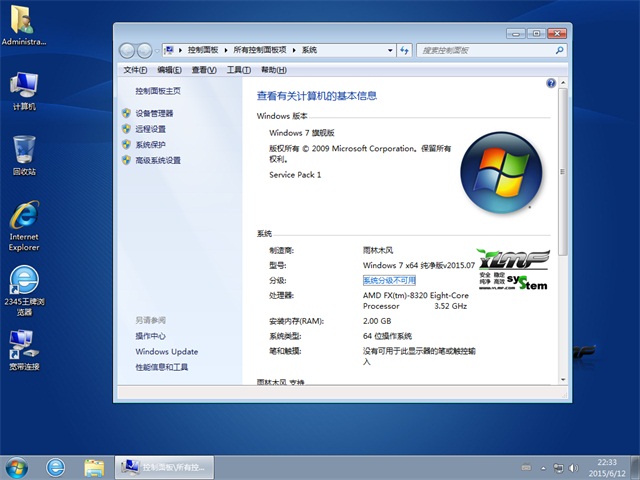Click the Windows Start orb
Screen dimensions: 640x480
coord(16,468)
